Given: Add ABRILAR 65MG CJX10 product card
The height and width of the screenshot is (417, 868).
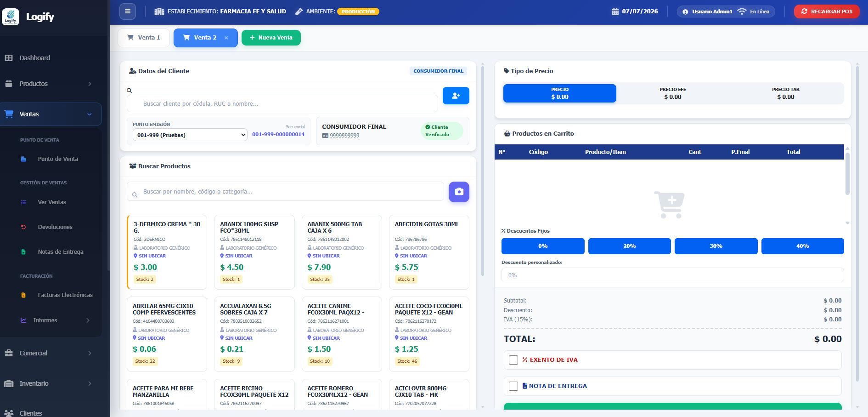Looking at the screenshot, I should click(167, 334).
